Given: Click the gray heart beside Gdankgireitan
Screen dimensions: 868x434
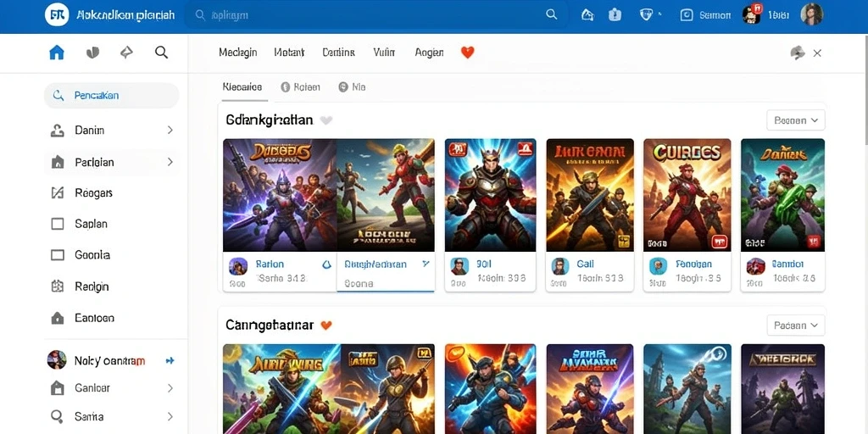Looking at the screenshot, I should [326, 120].
